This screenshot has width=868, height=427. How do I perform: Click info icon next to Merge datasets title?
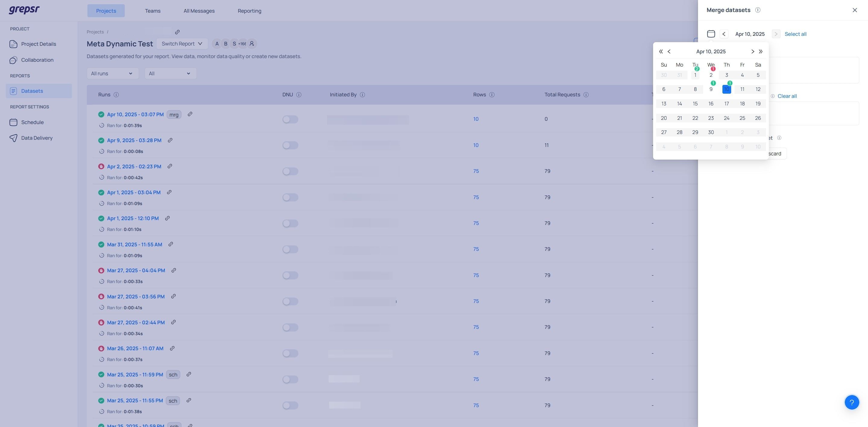[x=758, y=10]
